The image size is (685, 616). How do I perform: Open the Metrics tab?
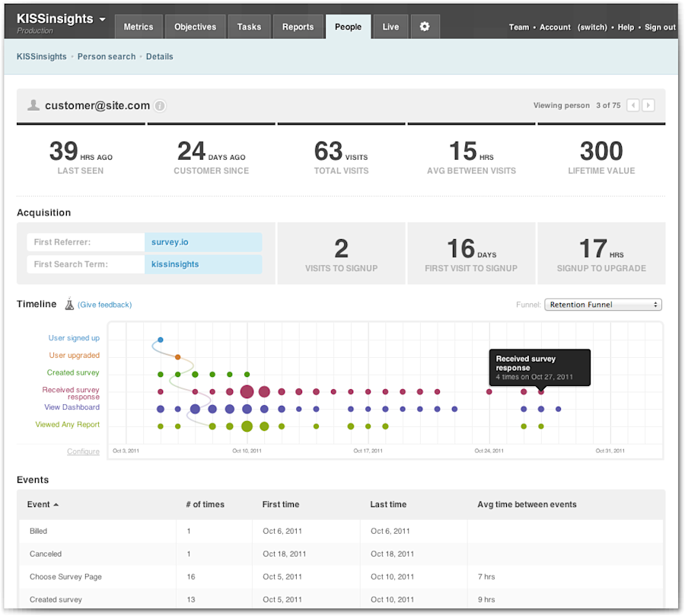tap(139, 27)
